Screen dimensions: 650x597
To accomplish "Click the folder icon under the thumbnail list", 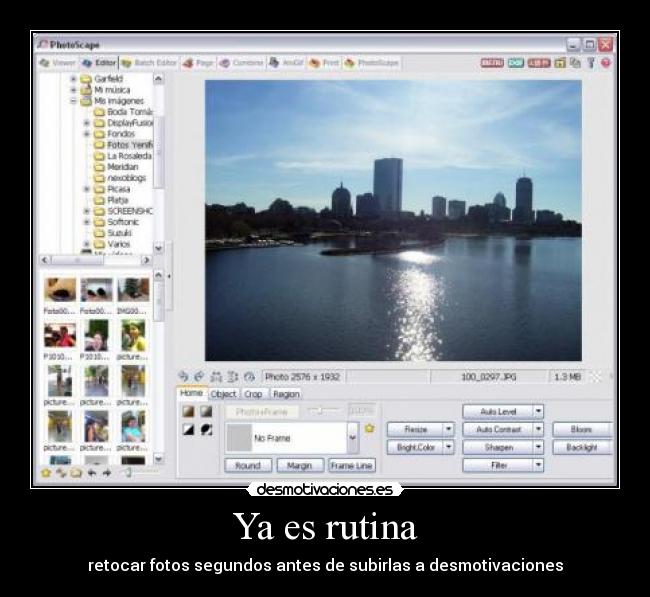I will coord(76,472).
